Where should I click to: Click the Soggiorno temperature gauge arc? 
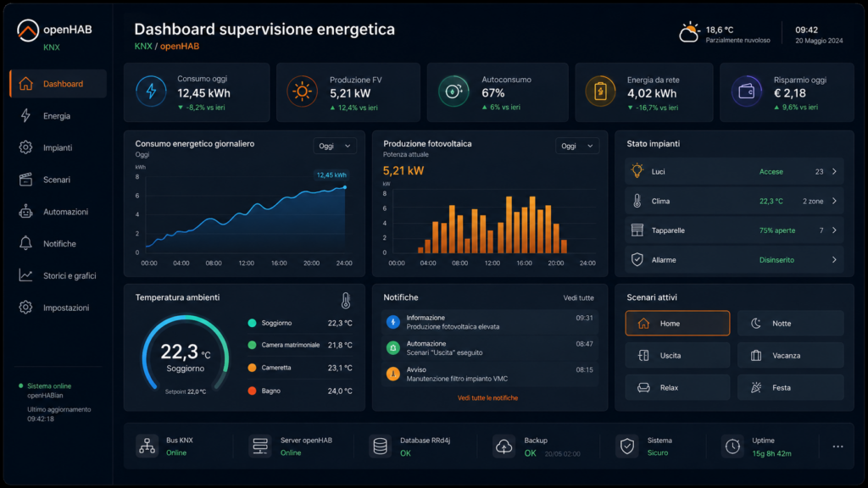(186, 352)
